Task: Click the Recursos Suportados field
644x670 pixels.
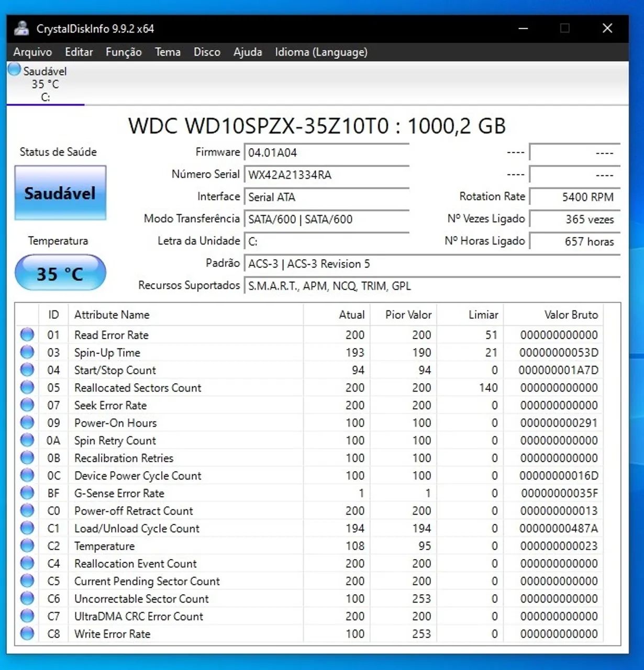Action: point(432,286)
